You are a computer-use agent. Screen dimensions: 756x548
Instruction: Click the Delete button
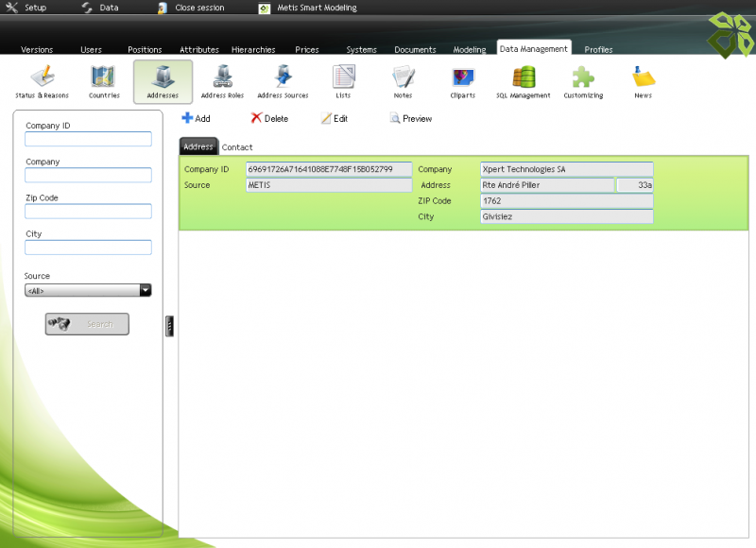coord(269,119)
